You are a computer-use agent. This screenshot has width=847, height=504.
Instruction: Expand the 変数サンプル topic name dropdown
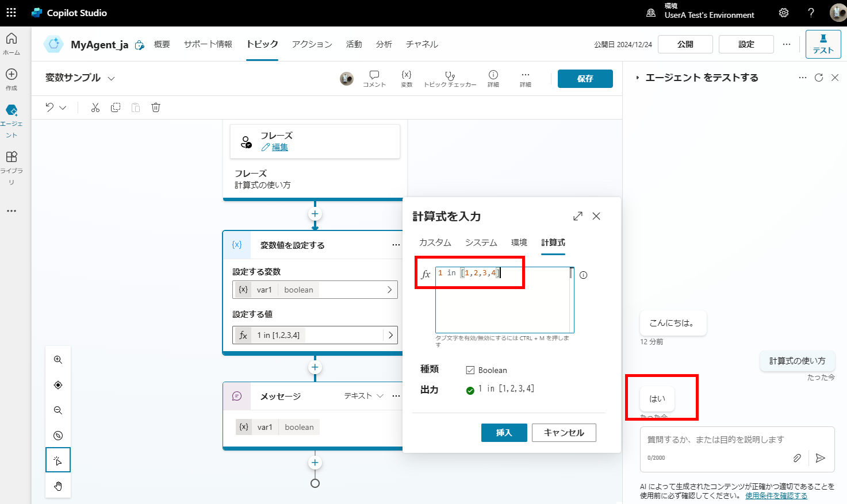[112, 78]
